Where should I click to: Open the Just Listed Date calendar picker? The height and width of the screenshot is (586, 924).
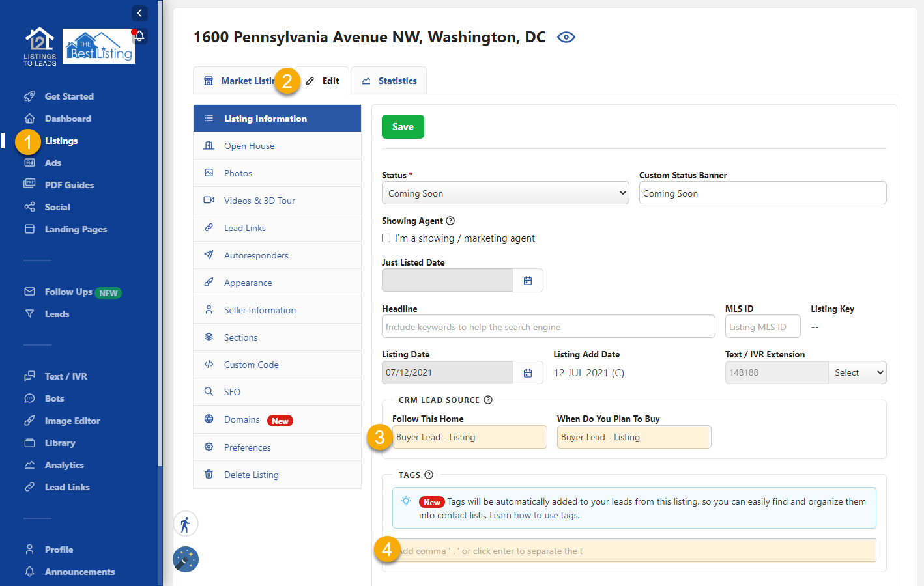528,280
